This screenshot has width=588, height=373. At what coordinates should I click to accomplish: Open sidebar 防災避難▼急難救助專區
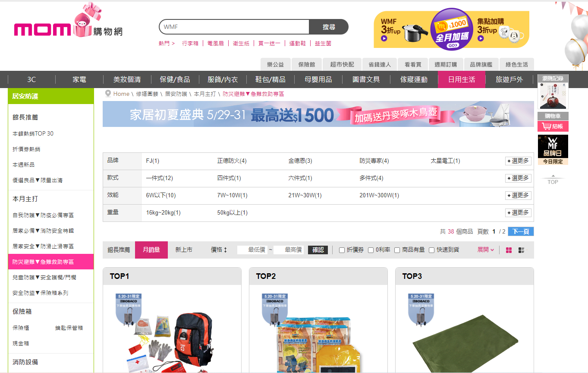(x=51, y=262)
